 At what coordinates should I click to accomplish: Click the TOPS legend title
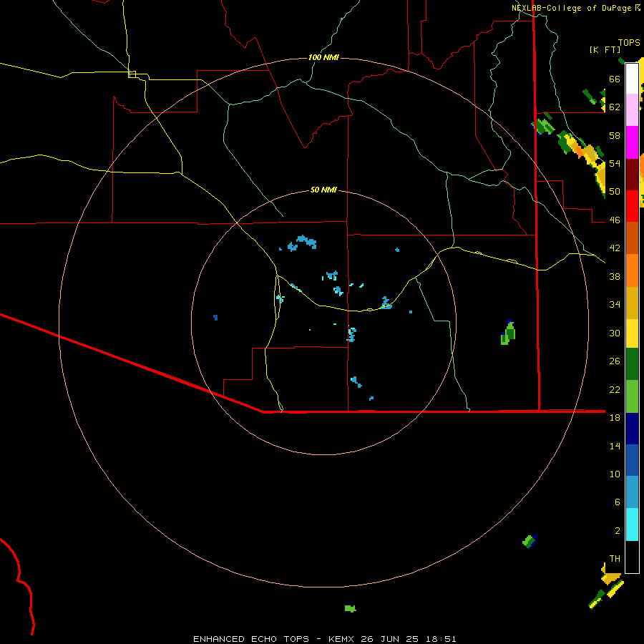point(629,42)
